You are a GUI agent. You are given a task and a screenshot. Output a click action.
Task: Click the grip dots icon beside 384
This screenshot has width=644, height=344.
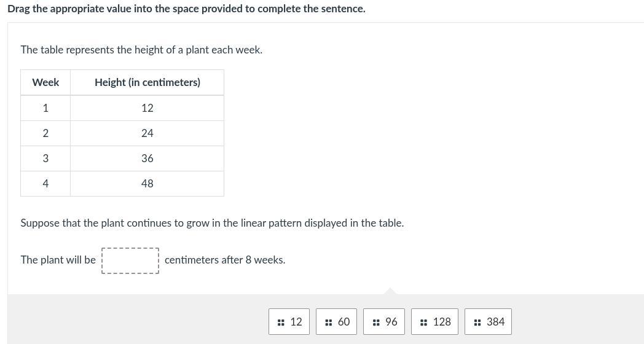(x=477, y=322)
